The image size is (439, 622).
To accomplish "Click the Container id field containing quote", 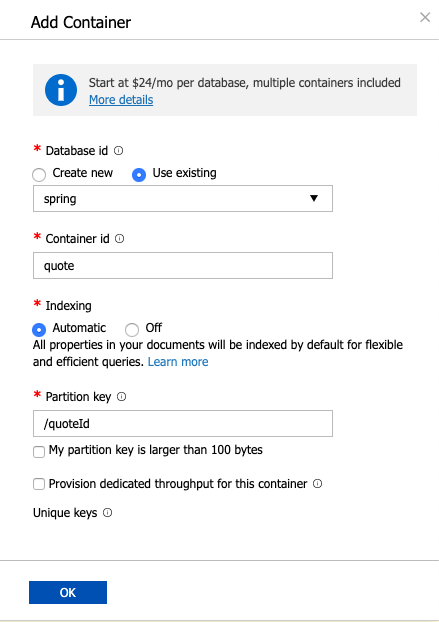I will pos(183,265).
